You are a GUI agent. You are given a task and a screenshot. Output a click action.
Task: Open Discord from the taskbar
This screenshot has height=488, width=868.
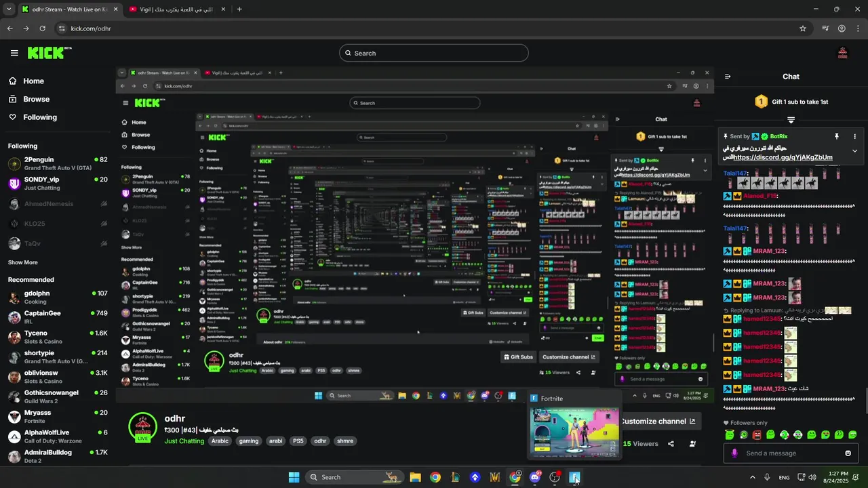(x=534, y=477)
